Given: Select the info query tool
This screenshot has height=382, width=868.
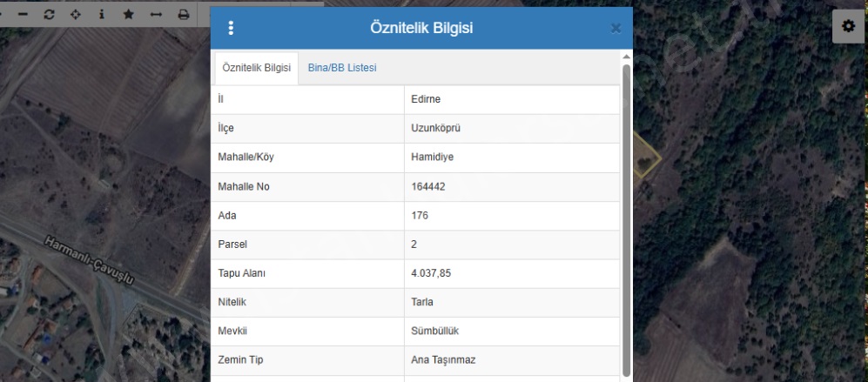Looking at the screenshot, I should coord(102,15).
